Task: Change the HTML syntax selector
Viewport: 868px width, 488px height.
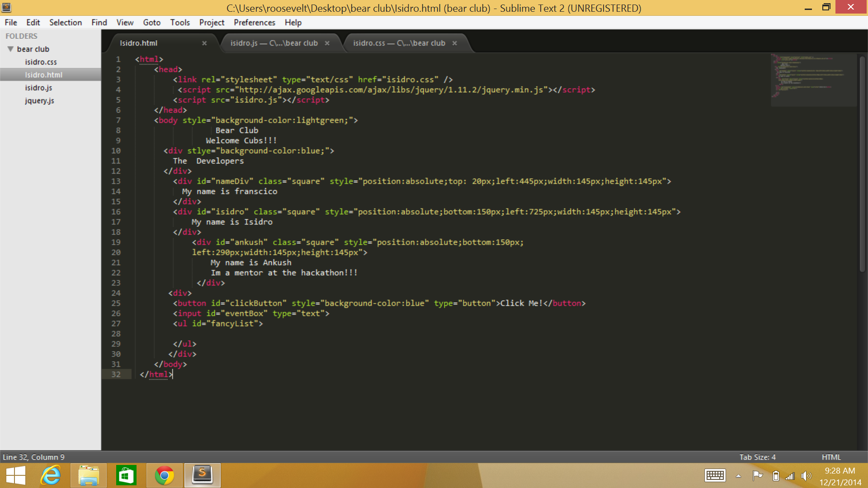Action: click(831, 457)
